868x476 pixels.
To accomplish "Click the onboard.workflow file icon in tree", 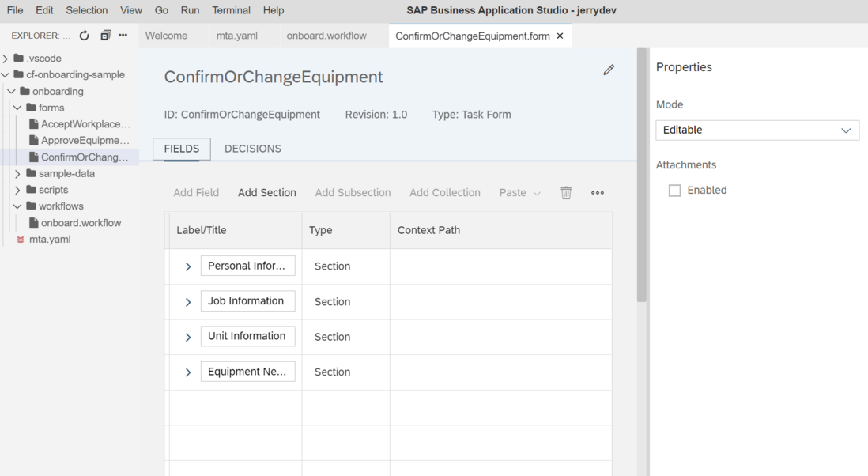I will point(34,222).
